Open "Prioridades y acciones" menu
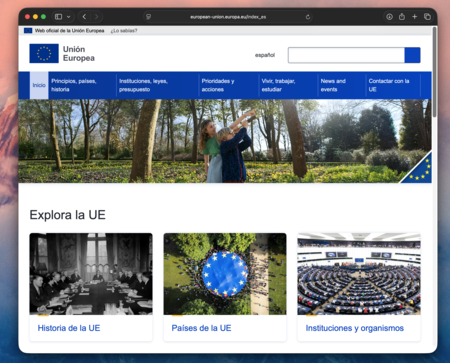This screenshot has width=450, height=363. pyautogui.click(x=218, y=85)
